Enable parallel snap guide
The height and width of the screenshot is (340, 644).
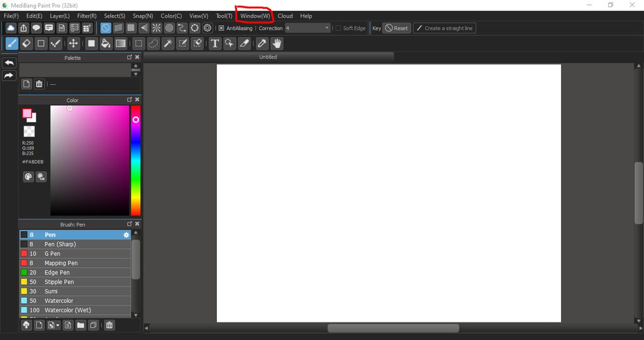pyautogui.click(x=118, y=28)
